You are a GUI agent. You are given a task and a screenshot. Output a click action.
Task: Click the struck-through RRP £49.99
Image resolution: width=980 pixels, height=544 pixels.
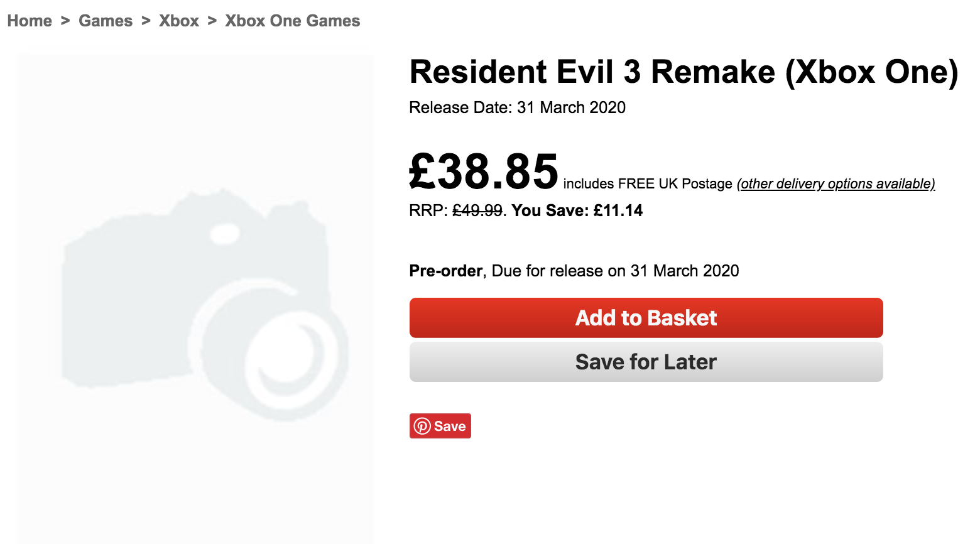point(477,210)
